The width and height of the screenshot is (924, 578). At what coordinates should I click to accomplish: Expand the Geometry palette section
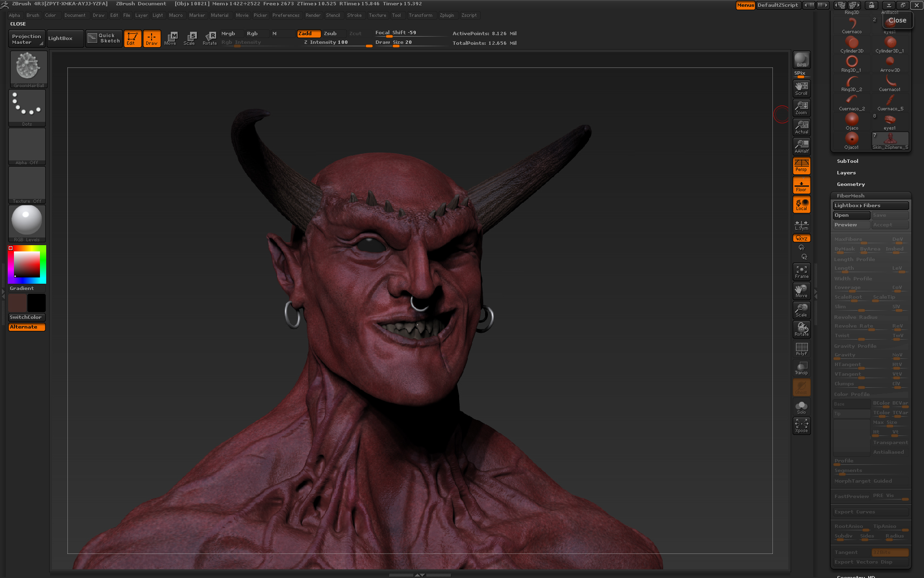point(850,184)
